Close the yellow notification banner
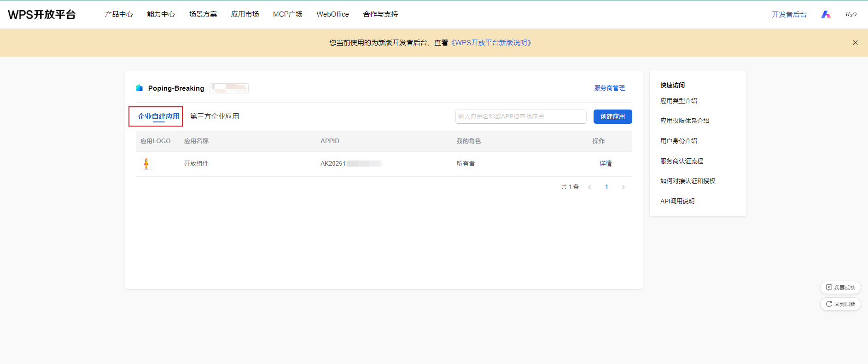Viewport: 868px width, 364px height. (x=855, y=43)
